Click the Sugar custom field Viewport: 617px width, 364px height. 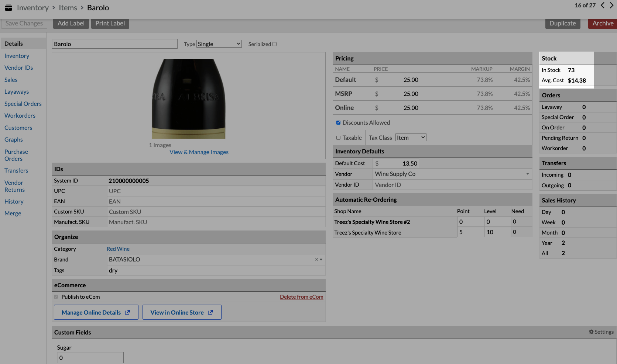pos(90,358)
